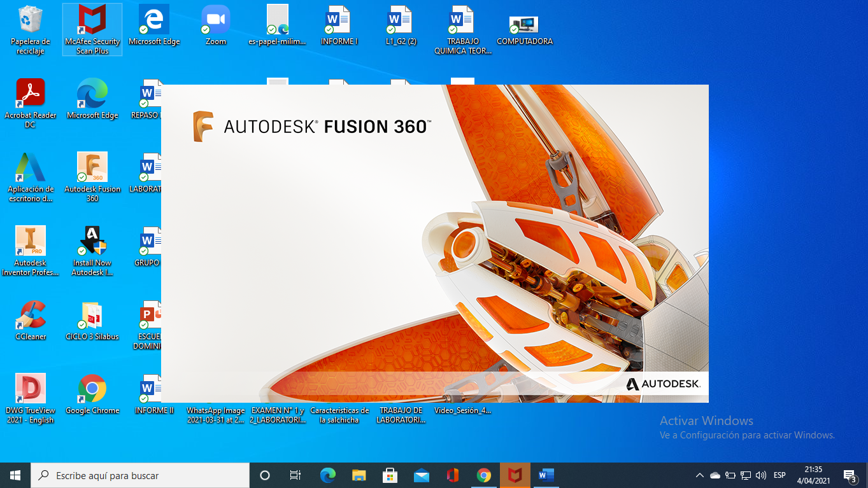Open the Windows Start menu
The height and width of the screenshot is (488, 868).
click(15, 475)
